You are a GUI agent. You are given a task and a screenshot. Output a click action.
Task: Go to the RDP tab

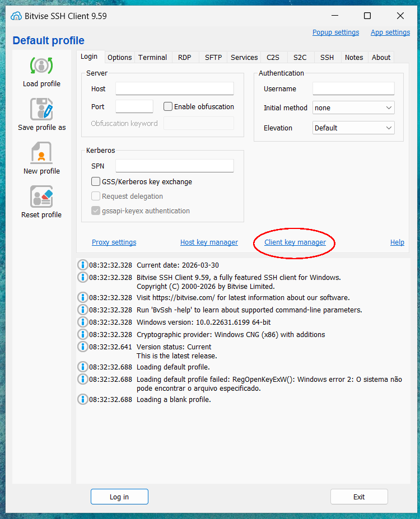[184, 57]
